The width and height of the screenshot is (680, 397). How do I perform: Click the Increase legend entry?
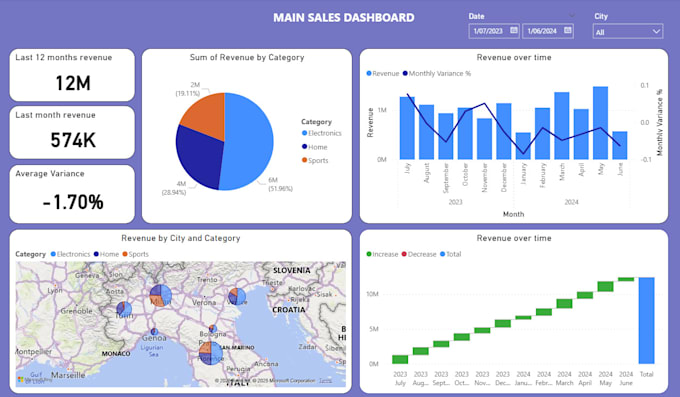click(382, 254)
